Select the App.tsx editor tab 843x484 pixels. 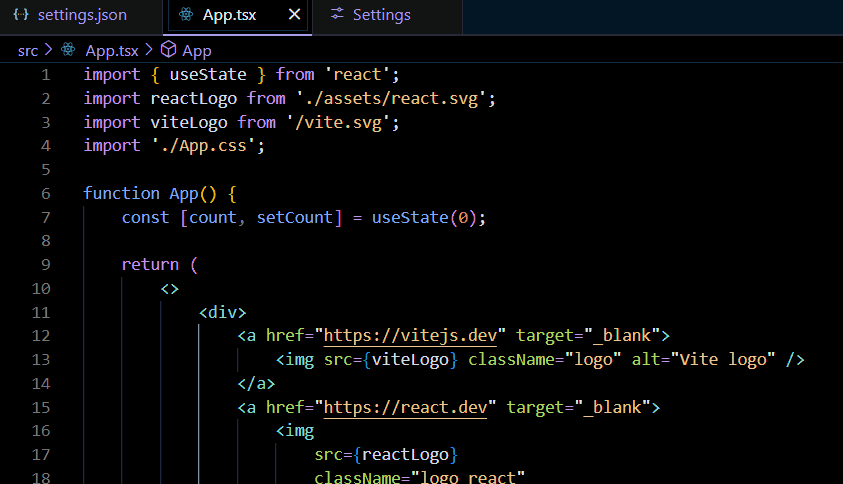pyautogui.click(x=237, y=15)
